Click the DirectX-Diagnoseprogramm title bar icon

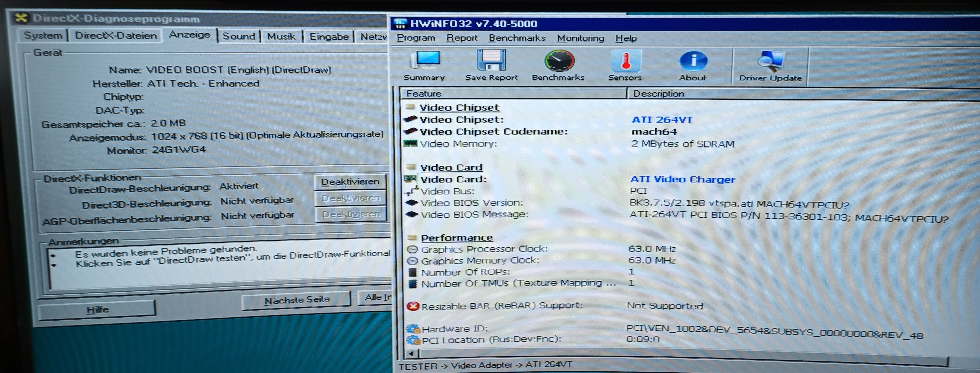22,17
